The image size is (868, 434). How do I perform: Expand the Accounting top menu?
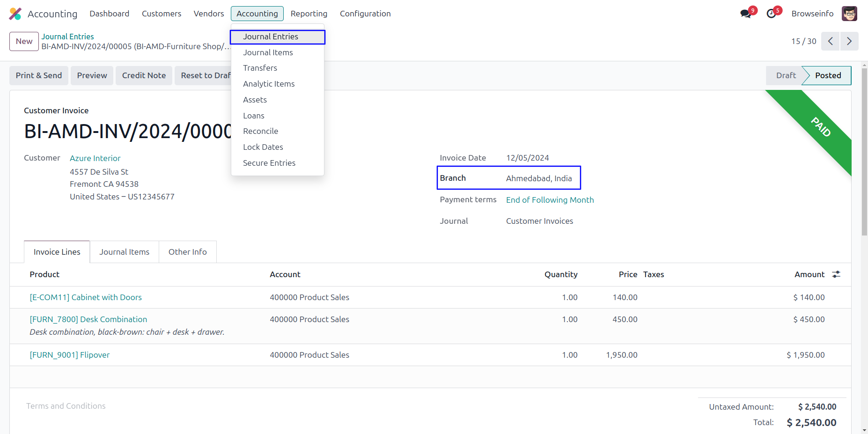(257, 14)
